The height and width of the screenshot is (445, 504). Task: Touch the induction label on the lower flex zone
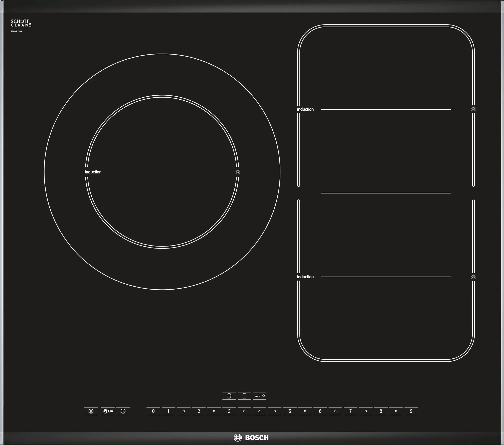click(x=305, y=277)
